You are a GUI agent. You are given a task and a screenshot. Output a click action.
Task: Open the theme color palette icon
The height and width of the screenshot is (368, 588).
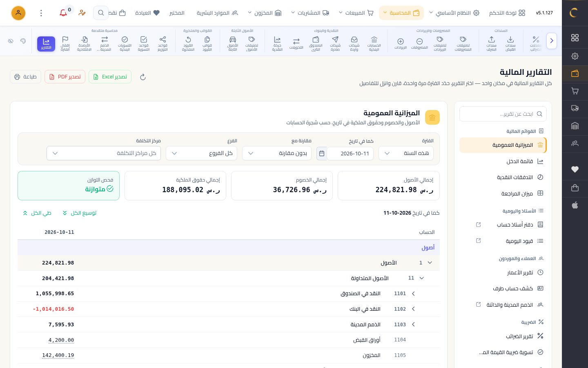point(23,41)
